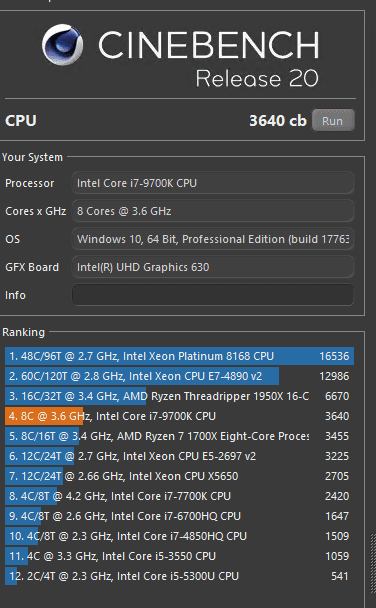Select the Xeon E7-4890 v2 ranking row
Screen dimensions: 376x608
click(179, 376)
